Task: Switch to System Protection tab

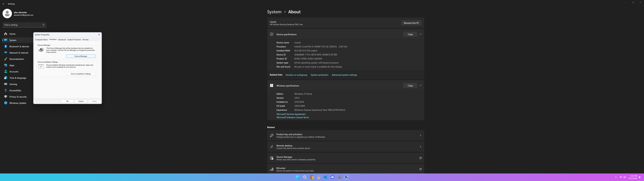Action: point(74,40)
